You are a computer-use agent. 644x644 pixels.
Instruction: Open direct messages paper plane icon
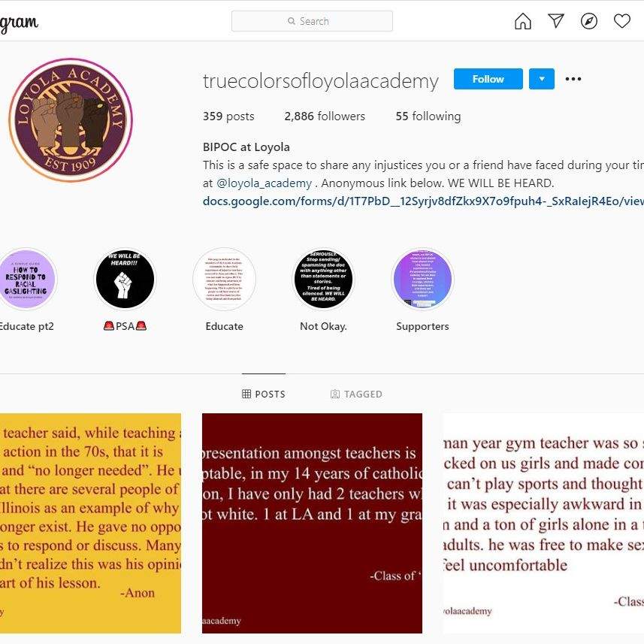point(555,21)
